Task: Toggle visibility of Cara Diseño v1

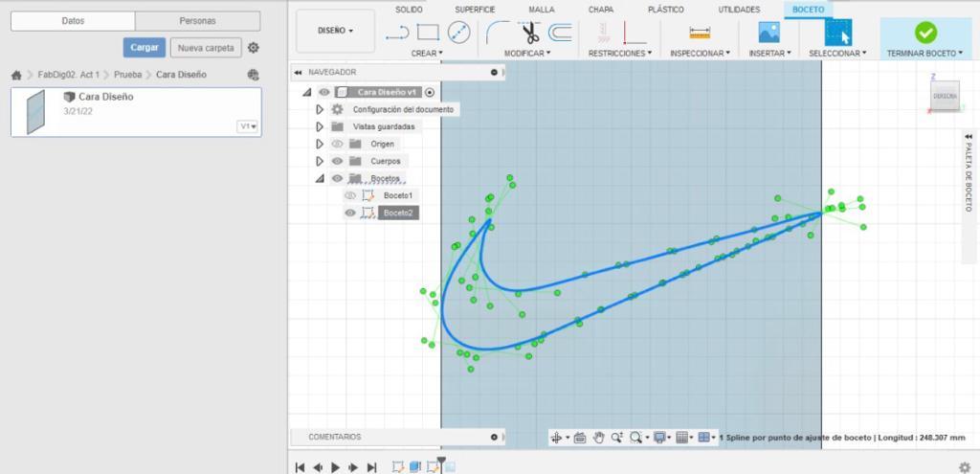Action: [x=323, y=92]
